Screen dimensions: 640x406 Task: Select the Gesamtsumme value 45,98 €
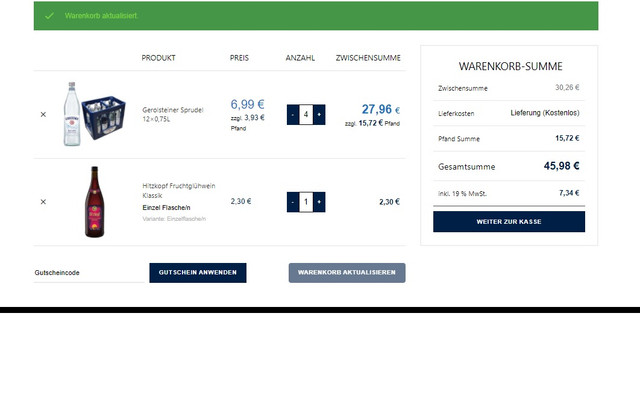(x=561, y=166)
